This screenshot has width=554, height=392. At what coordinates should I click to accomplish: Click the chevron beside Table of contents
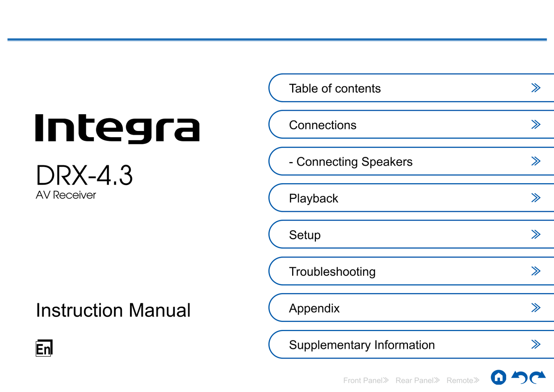click(536, 88)
